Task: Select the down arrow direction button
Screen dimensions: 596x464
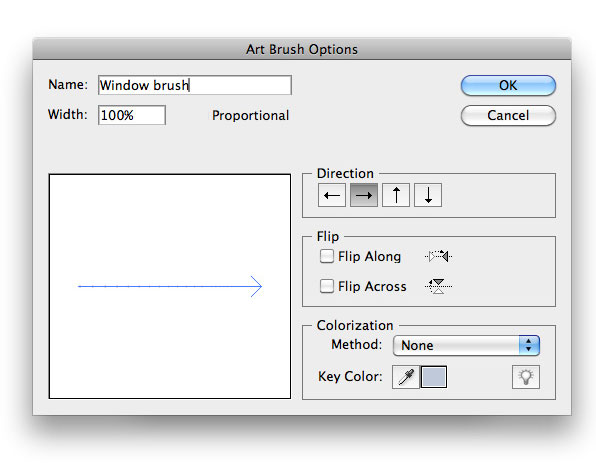Action: (x=428, y=195)
